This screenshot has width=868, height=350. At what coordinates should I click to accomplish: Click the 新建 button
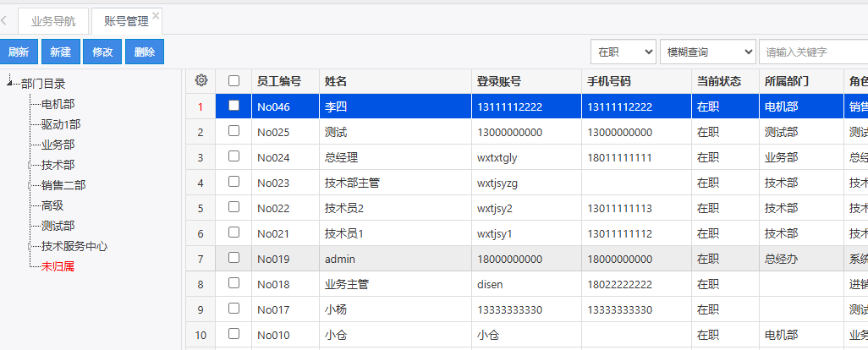(60, 52)
